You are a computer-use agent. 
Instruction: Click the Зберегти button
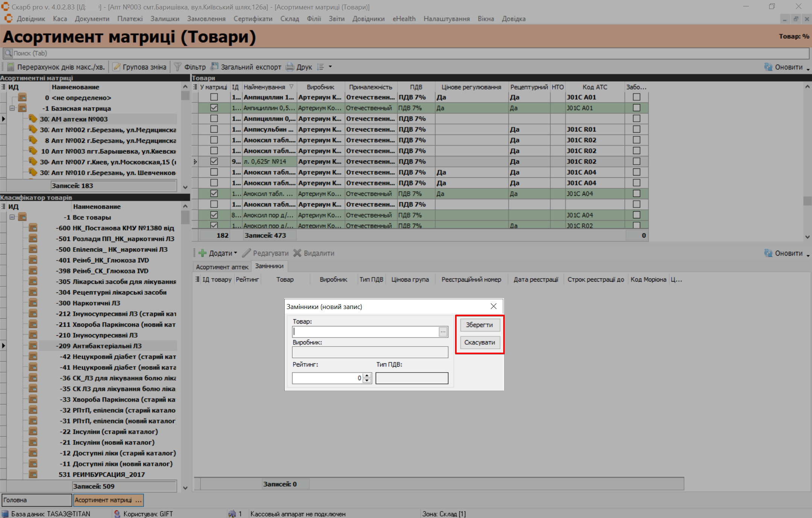[x=480, y=325]
